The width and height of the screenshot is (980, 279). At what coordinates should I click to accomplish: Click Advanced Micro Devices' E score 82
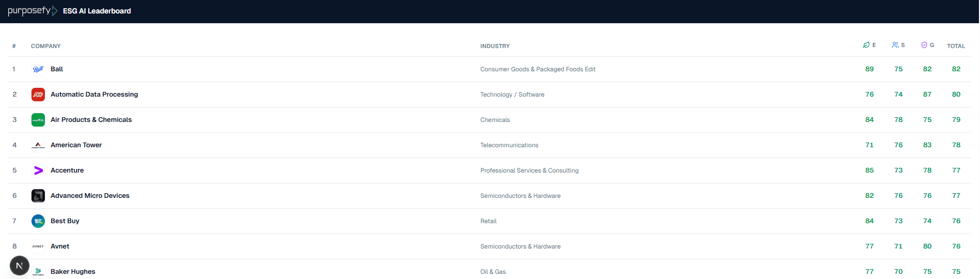click(x=870, y=196)
